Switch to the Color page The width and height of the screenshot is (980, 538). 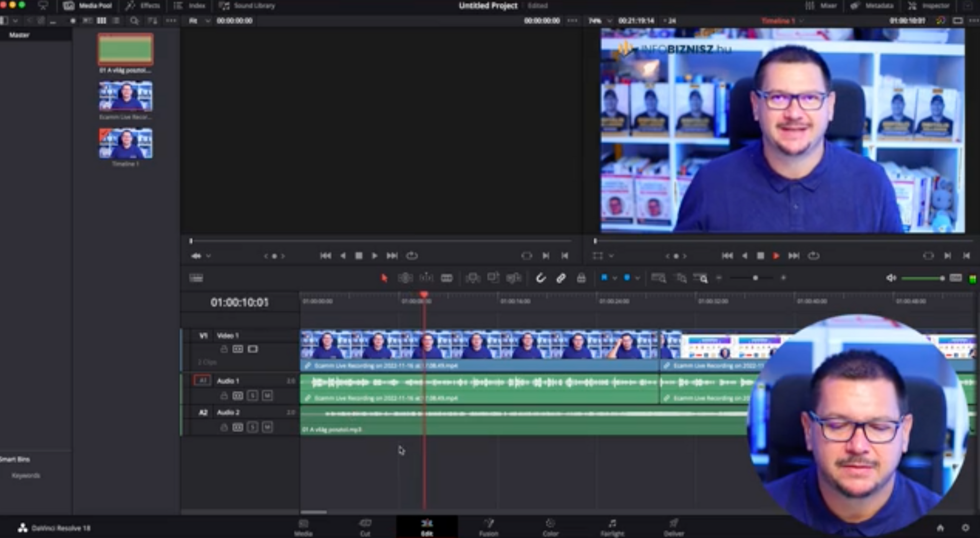point(550,527)
